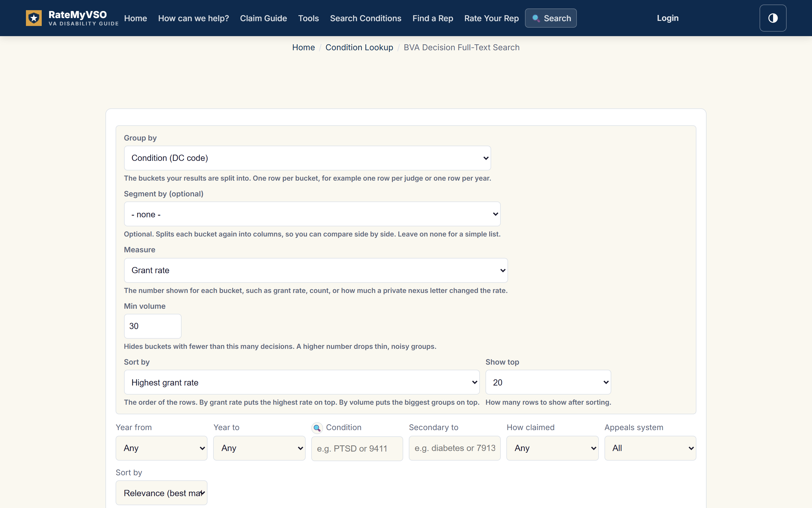Viewport: 812px width, 508px height.
Task: Click RateMyVSO brand name text
Action: point(78,15)
